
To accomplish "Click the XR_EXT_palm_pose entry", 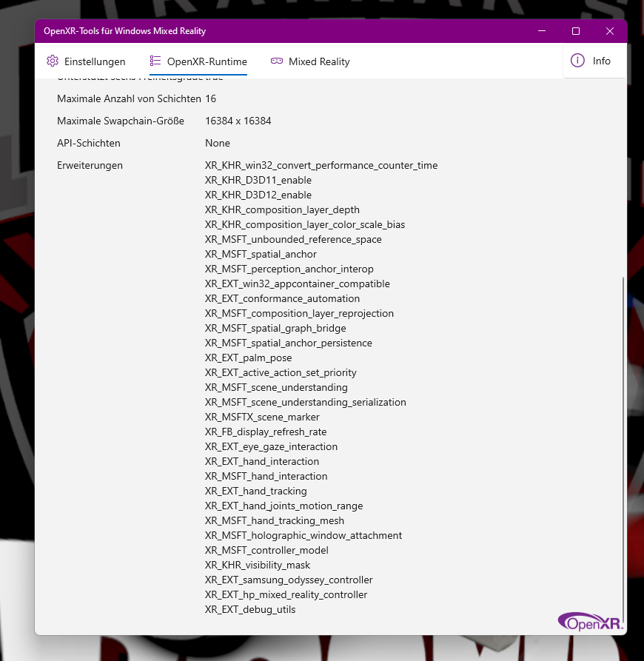I will (x=248, y=358).
